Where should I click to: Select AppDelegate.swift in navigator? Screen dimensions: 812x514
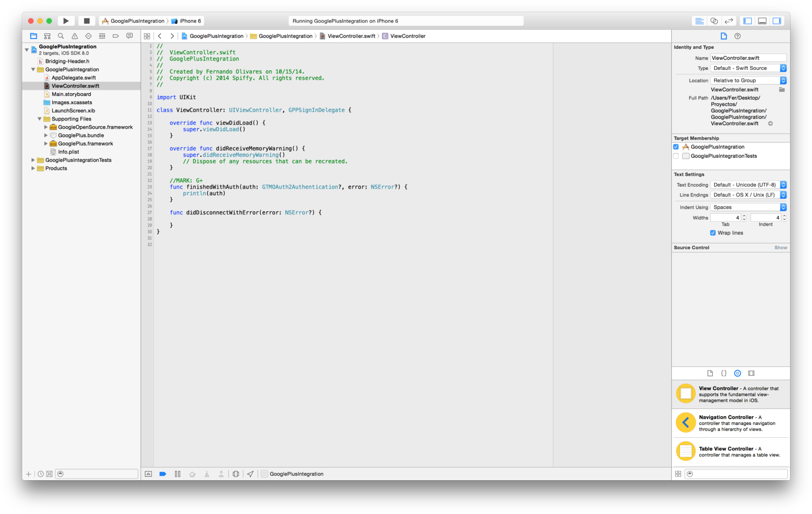pyautogui.click(x=74, y=78)
